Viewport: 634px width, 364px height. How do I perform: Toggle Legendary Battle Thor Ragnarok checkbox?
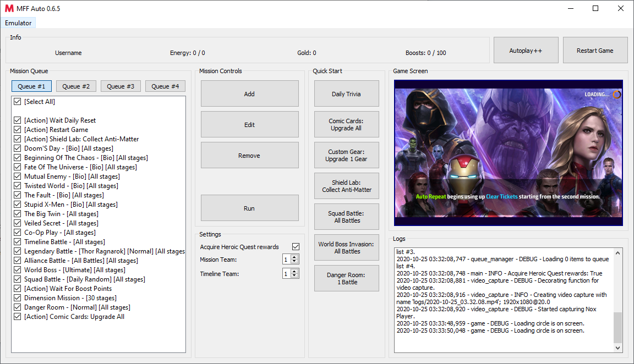click(18, 251)
